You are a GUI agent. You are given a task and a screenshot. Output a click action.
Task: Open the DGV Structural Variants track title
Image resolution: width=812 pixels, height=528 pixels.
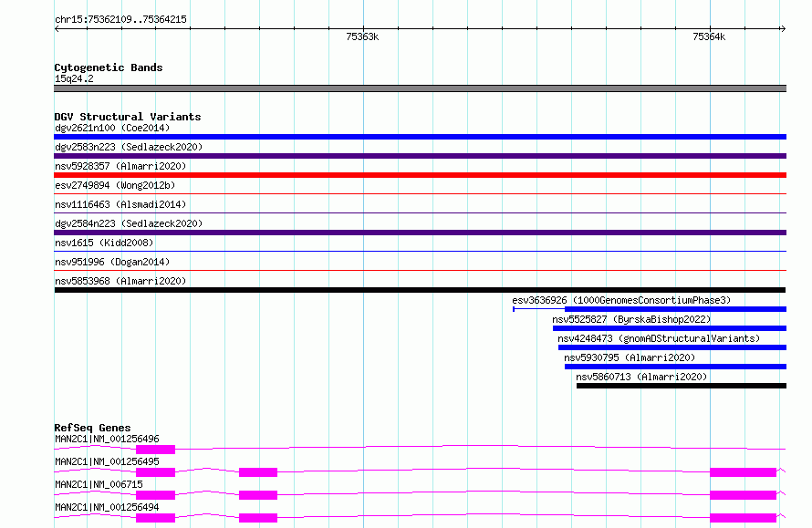pyautogui.click(x=128, y=117)
